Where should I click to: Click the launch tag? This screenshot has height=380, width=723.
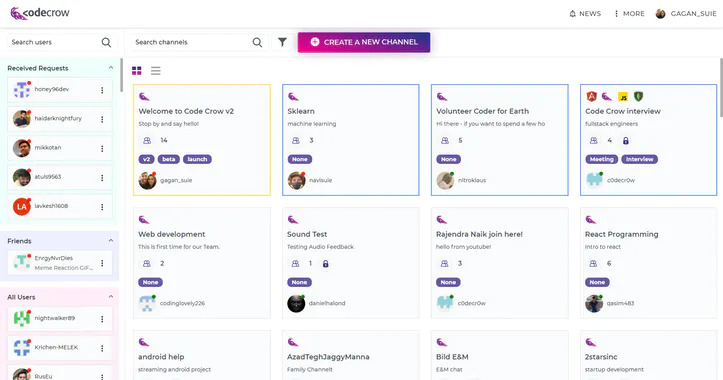point(197,159)
